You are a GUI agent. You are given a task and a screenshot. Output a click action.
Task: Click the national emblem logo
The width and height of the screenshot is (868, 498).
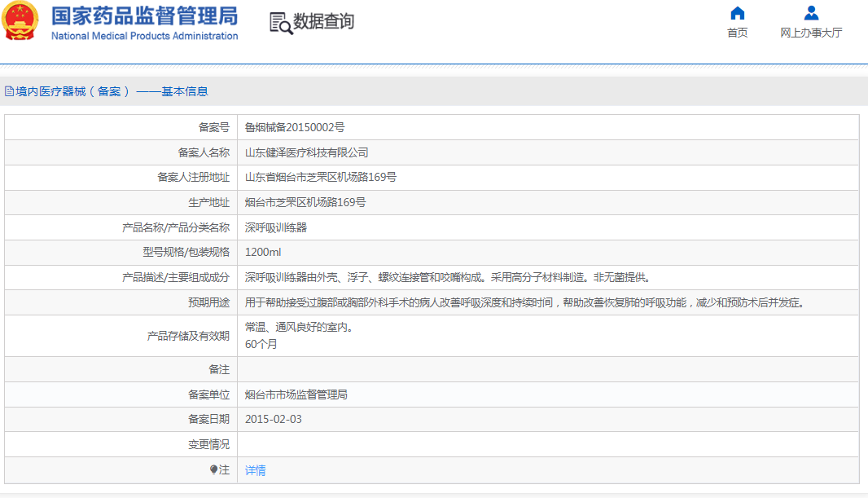(x=20, y=21)
